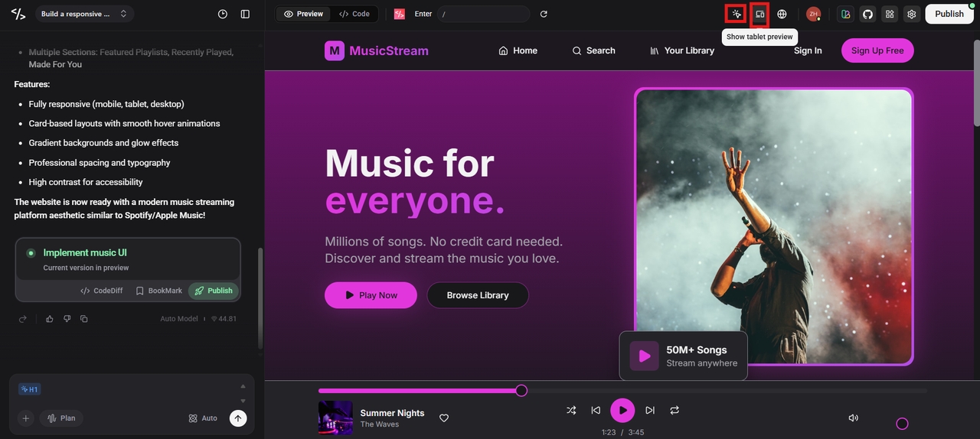
Task: Toggle the sidebar panel layout icon
Action: pyautogui.click(x=245, y=14)
